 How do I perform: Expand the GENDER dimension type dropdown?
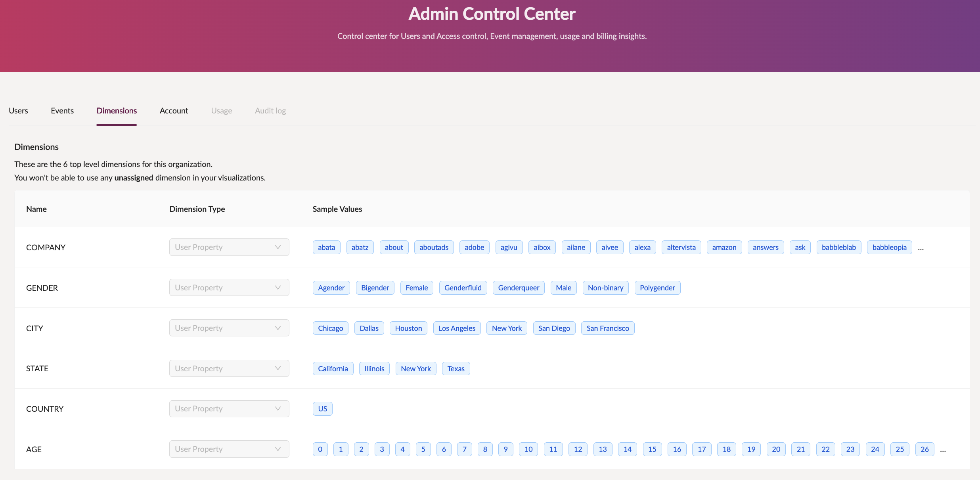click(x=229, y=288)
